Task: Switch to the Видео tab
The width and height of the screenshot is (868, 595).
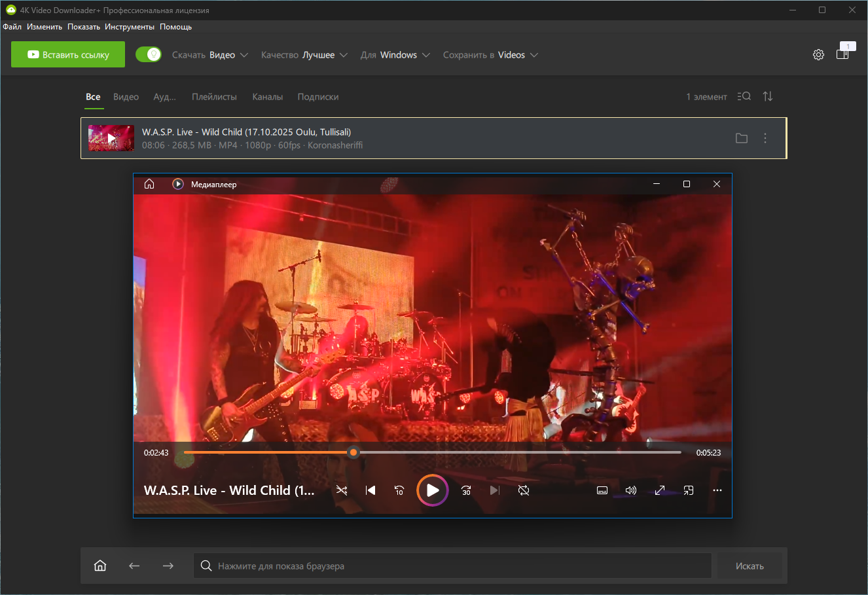Action: [126, 97]
